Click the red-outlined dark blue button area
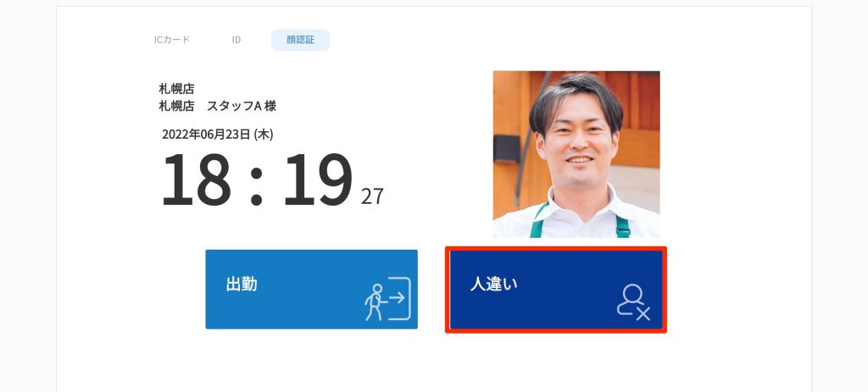The height and width of the screenshot is (392, 868). point(556,290)
